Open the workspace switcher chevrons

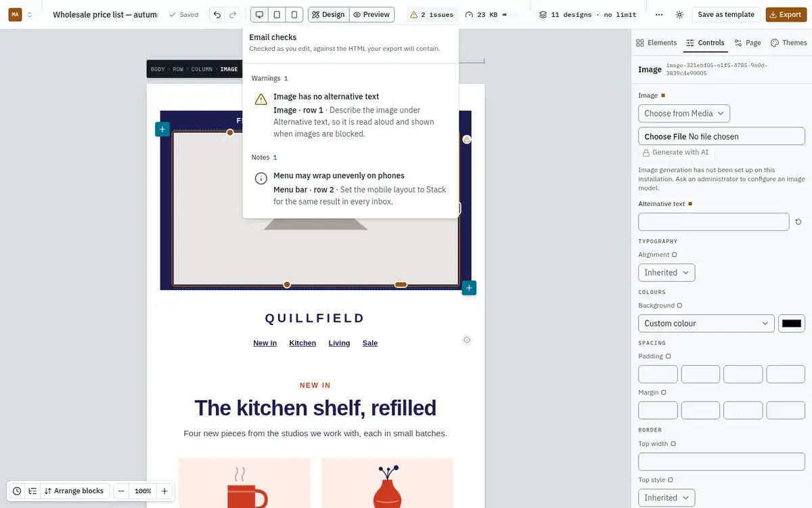coord(30,14)
